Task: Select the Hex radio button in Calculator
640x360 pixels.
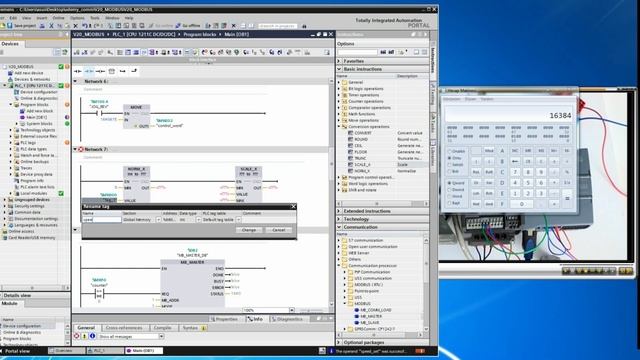Action: point(450,151)
